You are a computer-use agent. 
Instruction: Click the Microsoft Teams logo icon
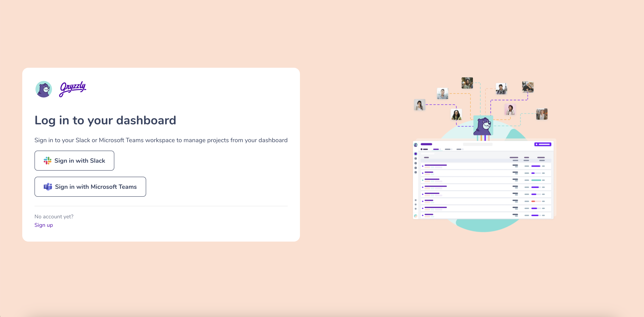click(48, 187)
